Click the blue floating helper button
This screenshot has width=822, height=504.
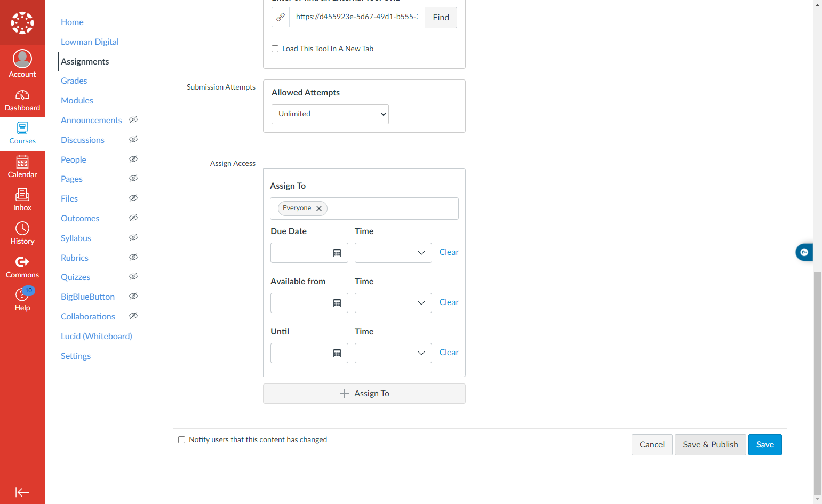804,252
